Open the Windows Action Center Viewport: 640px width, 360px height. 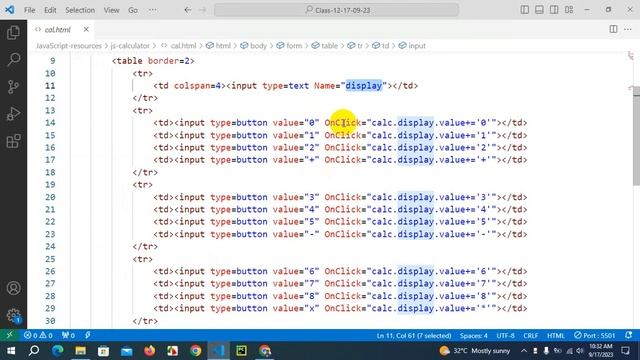click(x=625, y=351)
